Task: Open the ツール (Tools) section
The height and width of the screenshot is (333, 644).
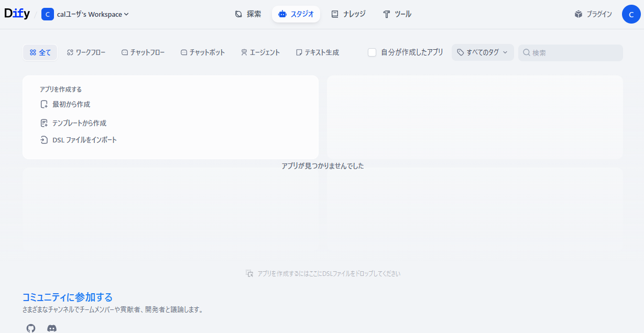Action: click(397, 14)
